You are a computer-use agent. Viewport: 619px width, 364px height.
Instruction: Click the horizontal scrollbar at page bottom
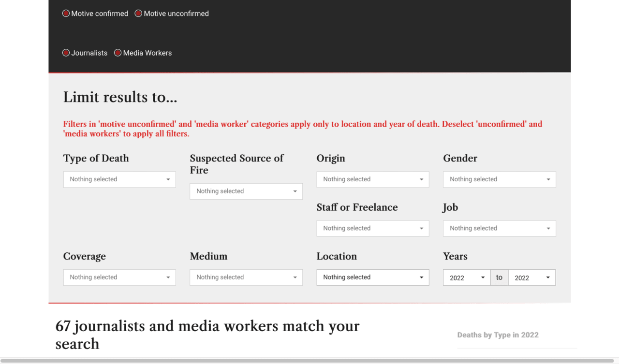[307, 361]
